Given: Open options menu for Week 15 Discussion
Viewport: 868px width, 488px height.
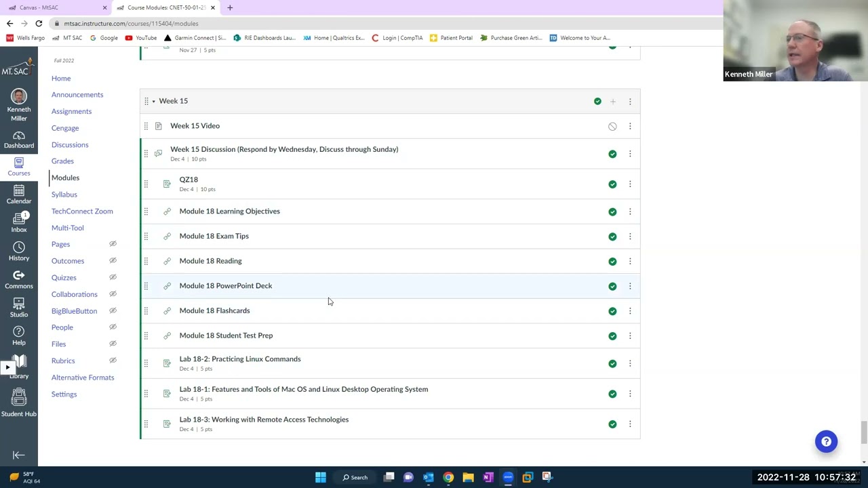Looking at the screenshot, I should click(630, 154).
